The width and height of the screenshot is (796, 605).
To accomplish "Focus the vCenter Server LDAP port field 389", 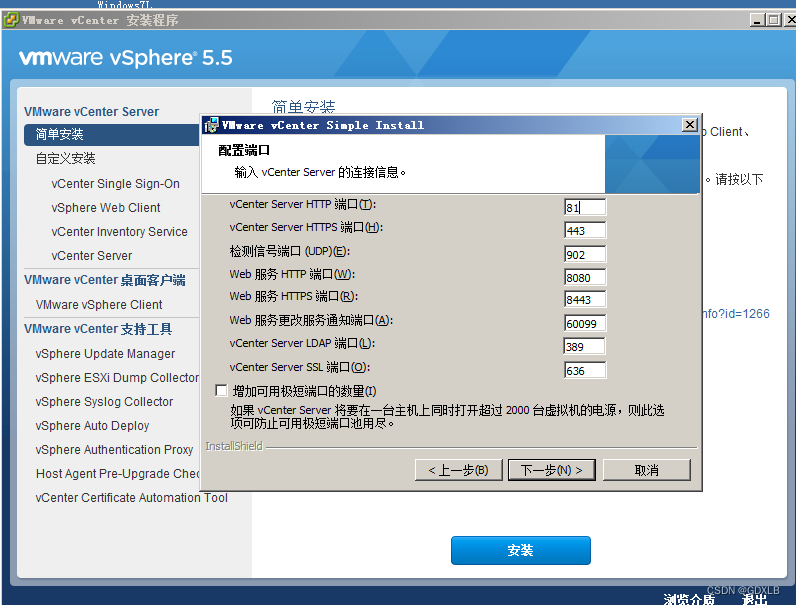I will click(x=585, y=347).
